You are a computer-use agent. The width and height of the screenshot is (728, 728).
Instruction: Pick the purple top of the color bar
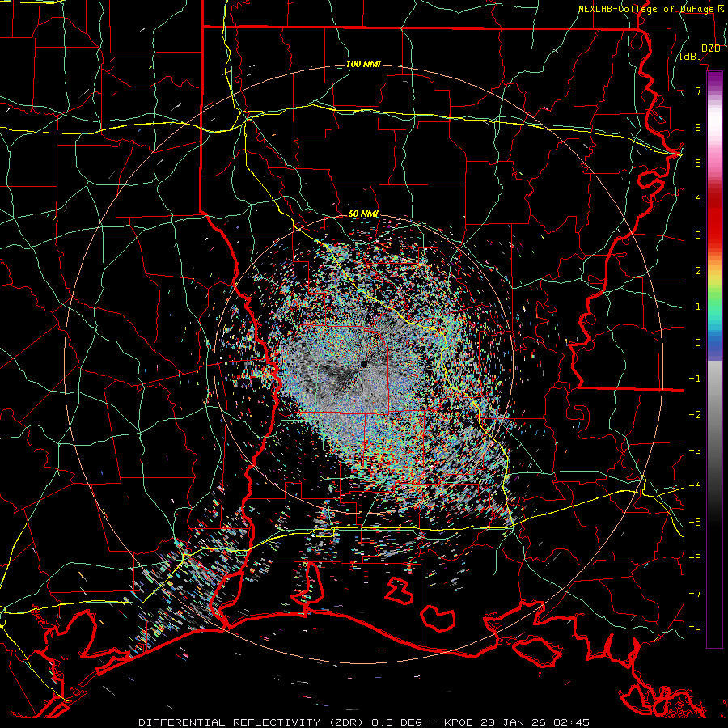714,78
